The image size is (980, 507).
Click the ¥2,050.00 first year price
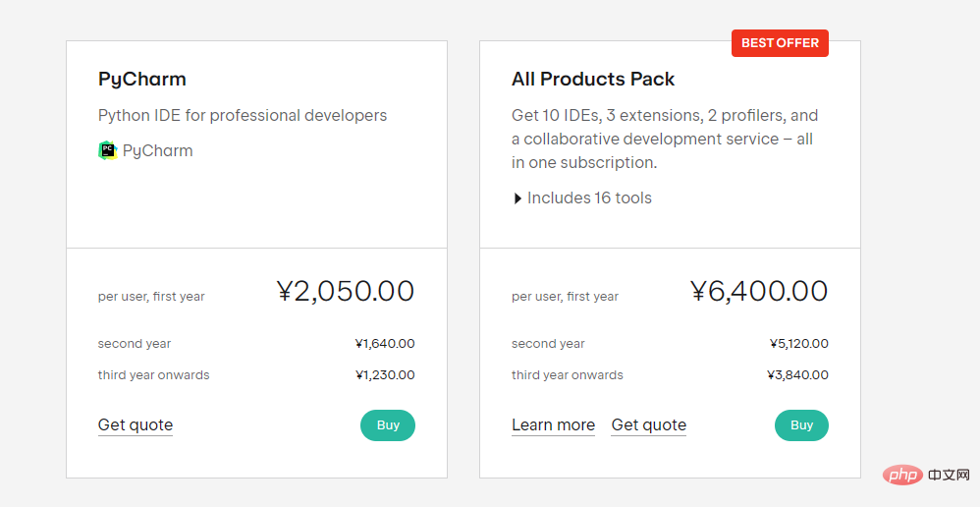(346, 292)
